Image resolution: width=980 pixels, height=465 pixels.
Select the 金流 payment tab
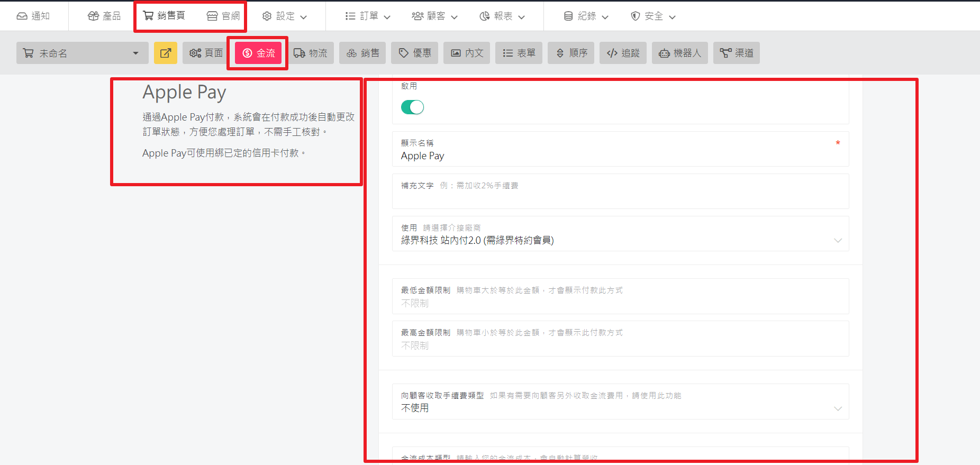click(258, 53)
